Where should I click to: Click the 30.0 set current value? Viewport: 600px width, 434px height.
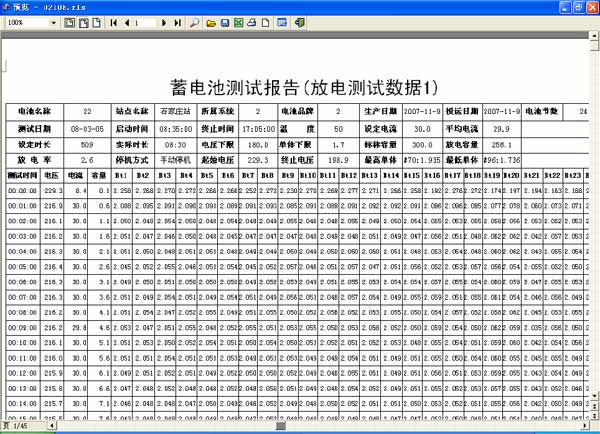coord(422,129)
